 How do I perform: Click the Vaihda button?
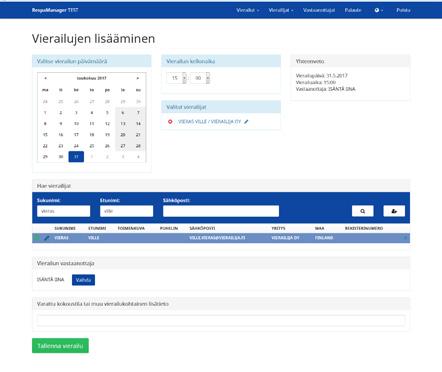pyautogui.click(x=83, y=280)
